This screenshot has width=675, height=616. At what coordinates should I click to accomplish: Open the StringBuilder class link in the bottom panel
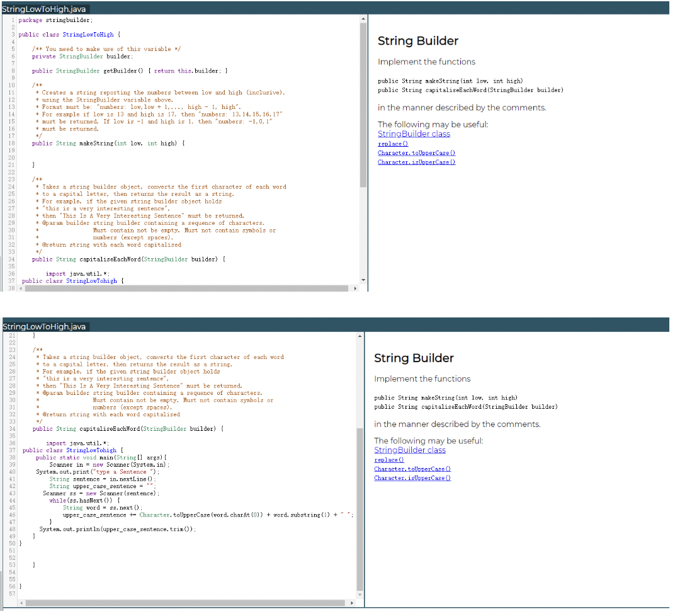tap(410, 450)
